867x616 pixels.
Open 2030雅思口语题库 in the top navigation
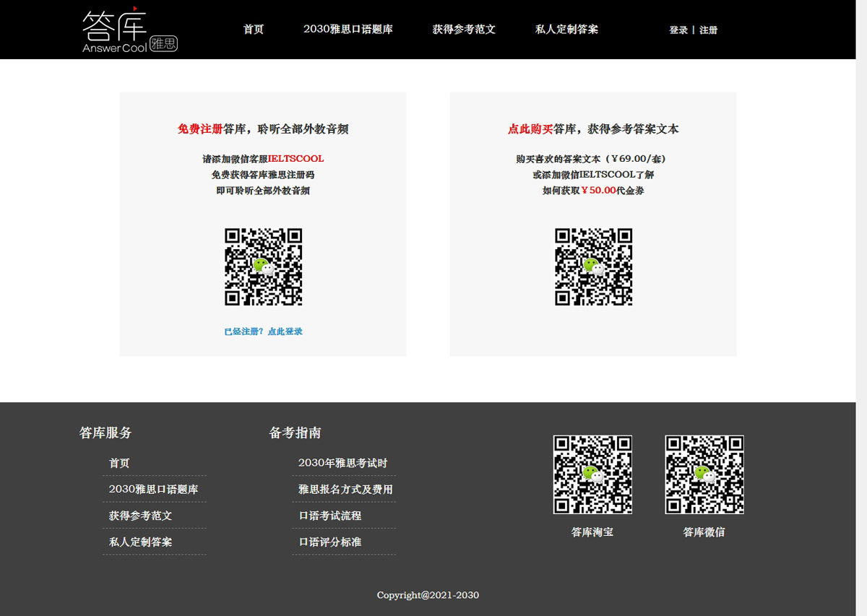coord(348,30)
